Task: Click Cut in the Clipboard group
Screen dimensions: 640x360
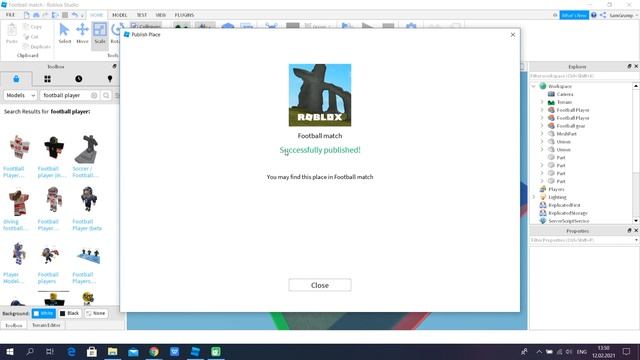Action: coord(31,37)
